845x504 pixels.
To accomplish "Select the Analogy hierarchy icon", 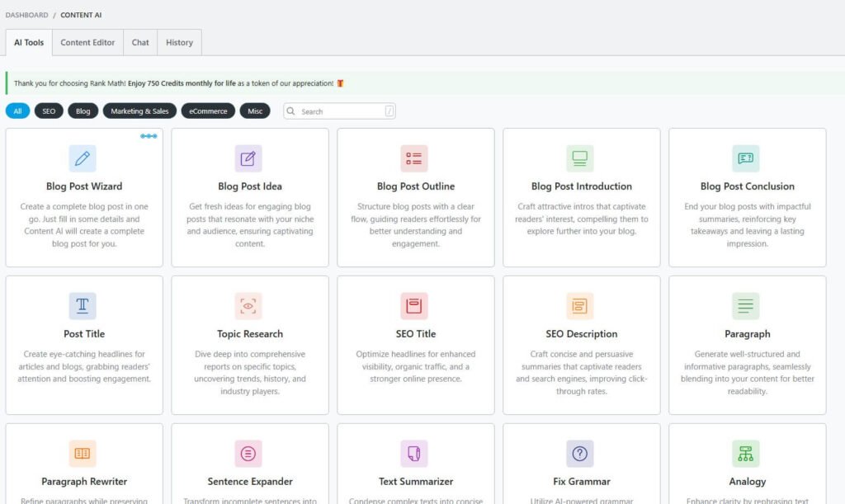I will (x=746, y=454).
